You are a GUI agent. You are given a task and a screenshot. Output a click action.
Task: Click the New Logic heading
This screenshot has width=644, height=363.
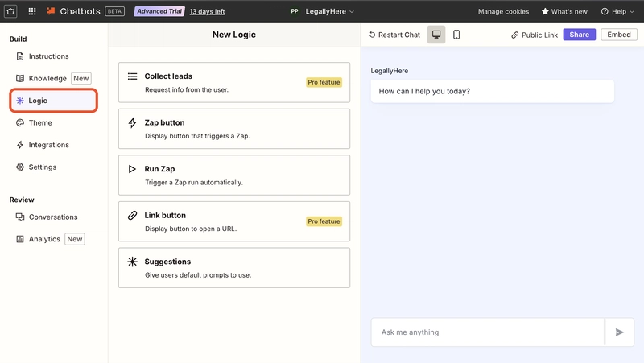pos(234,35)
